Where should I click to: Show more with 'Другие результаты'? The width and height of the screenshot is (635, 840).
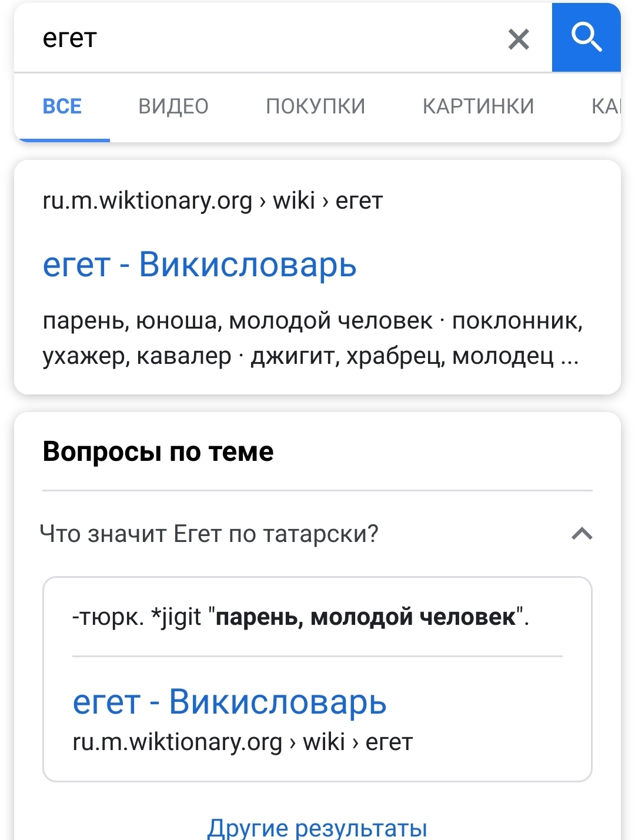pos(317,828)
